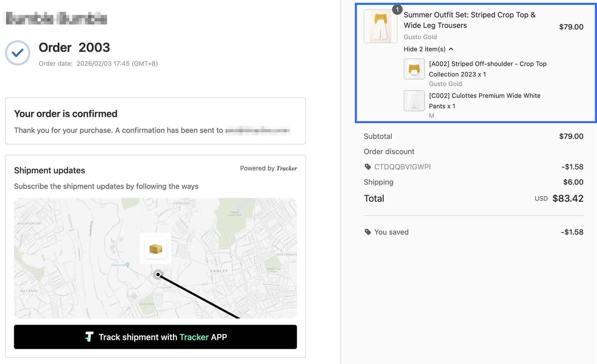Click the Waterworld pin on the map
Screen dimensions: 597x364
[127, 265]
